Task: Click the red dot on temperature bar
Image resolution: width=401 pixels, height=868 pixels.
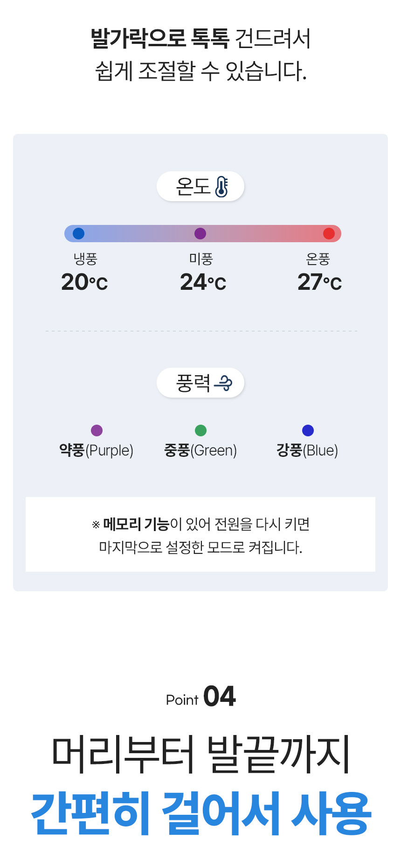Action: [329, 233]
